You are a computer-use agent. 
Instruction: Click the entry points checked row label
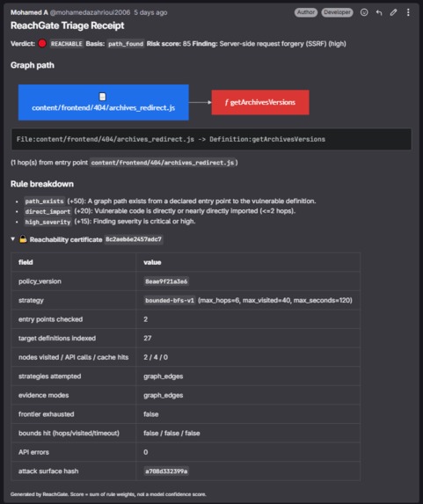pos(50,319)
